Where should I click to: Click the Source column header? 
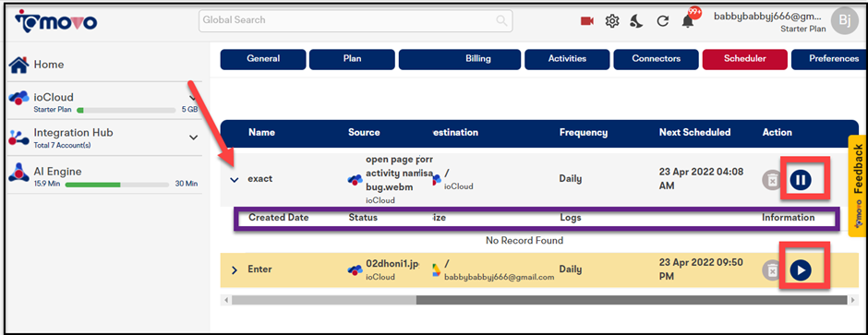[x=364, y=133]
